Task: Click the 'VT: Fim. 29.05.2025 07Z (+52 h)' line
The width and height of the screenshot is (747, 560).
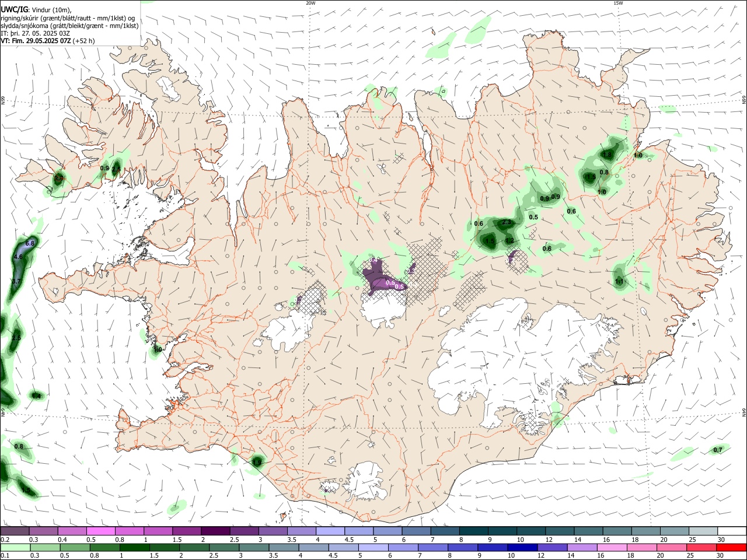Action: point(47,41)
